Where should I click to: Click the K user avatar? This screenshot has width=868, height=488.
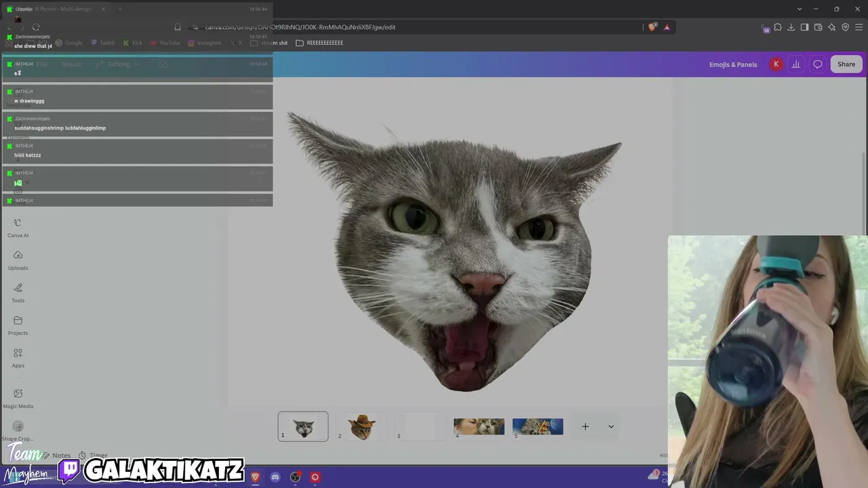pyautogui.click(x=776, y=64)
